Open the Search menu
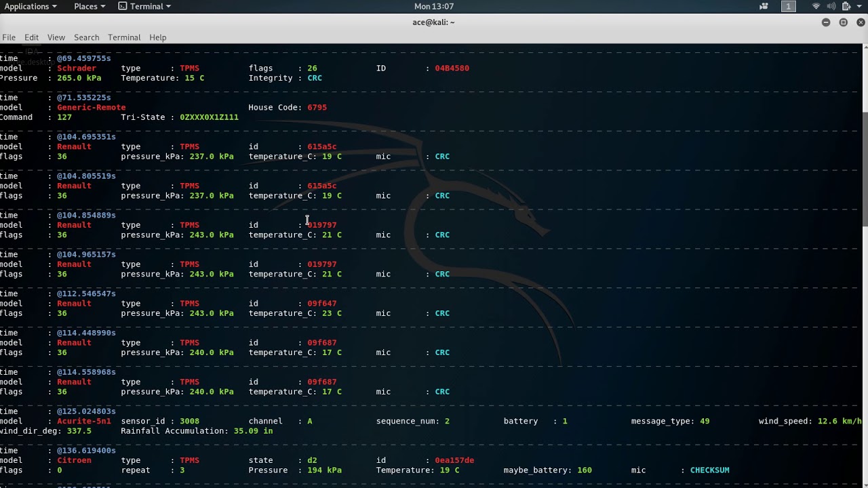868x488 pixels. pos(87,37)
